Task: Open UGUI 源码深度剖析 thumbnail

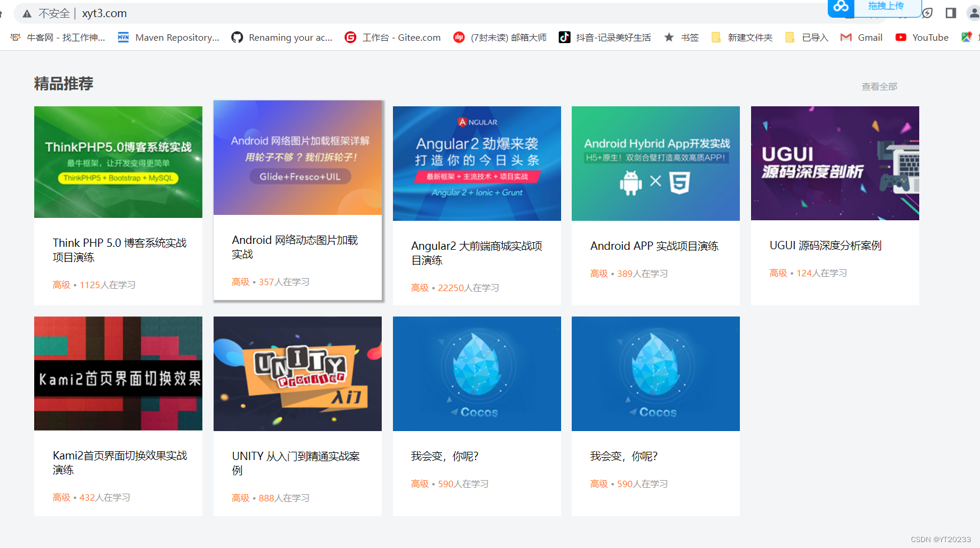Action: tap(835, 163)
